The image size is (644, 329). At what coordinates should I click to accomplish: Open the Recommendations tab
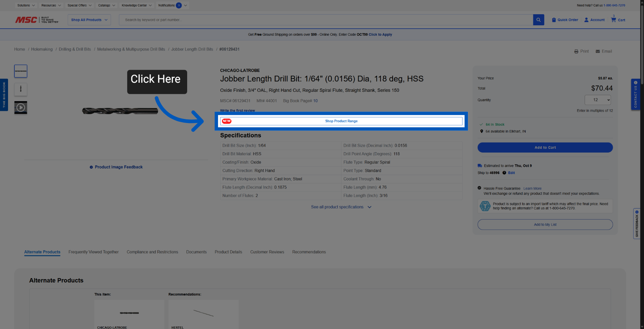309,252
